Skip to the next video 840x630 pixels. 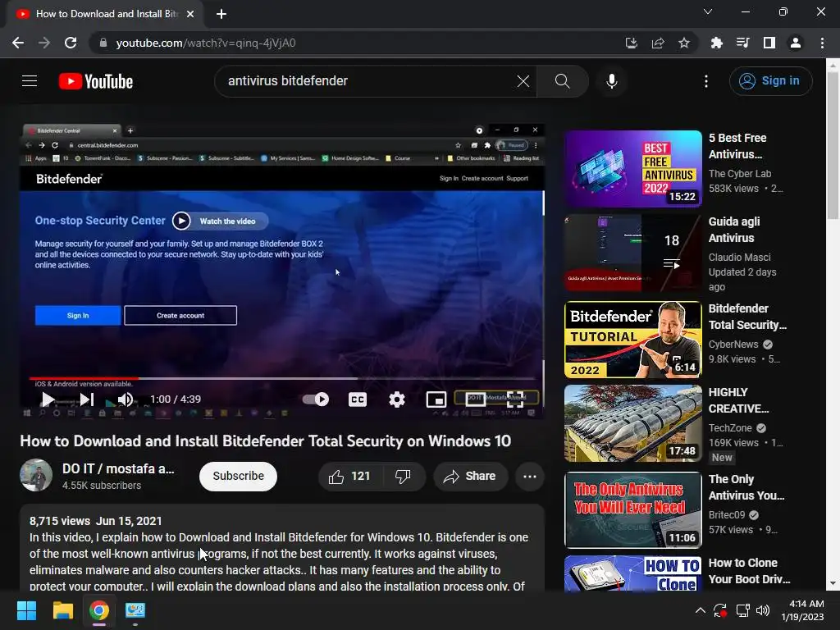(87, 399)
